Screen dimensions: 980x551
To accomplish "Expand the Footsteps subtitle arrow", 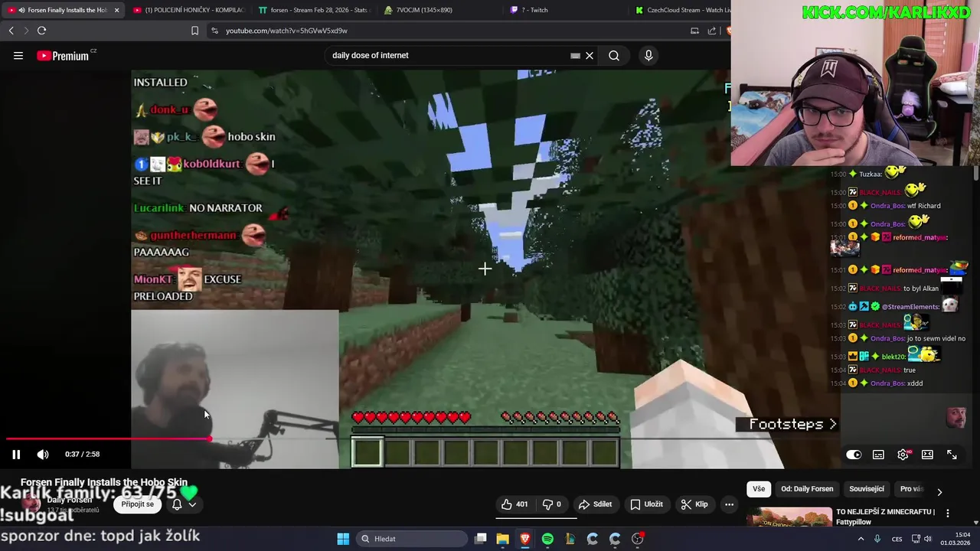I will (x=833, y=424).
